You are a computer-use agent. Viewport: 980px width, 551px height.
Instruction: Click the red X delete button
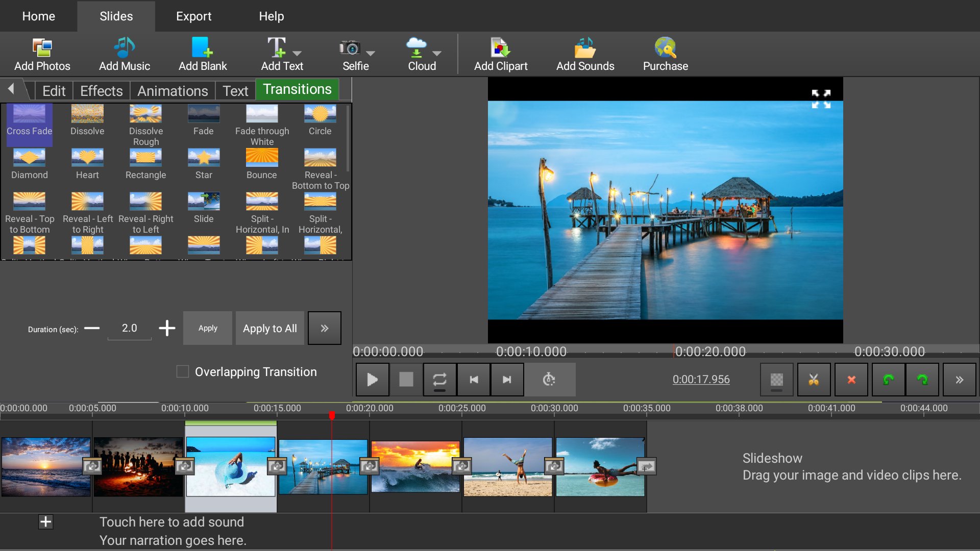[851, 380]
